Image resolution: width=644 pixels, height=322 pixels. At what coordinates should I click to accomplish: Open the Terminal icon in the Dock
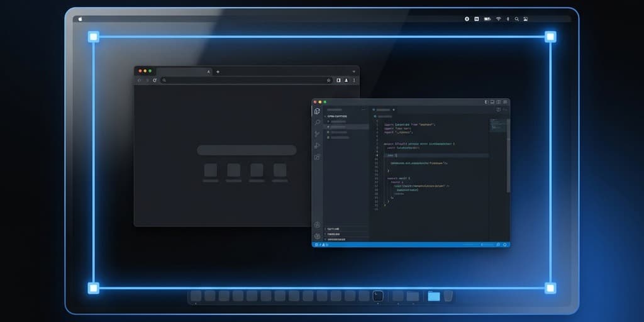pyautogui.click(x=378, y=296)
